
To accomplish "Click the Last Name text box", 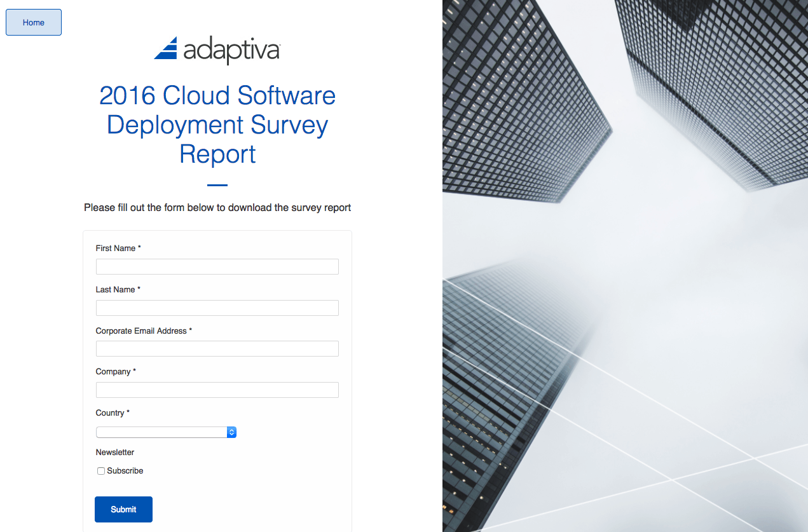I will click(217, 308).
